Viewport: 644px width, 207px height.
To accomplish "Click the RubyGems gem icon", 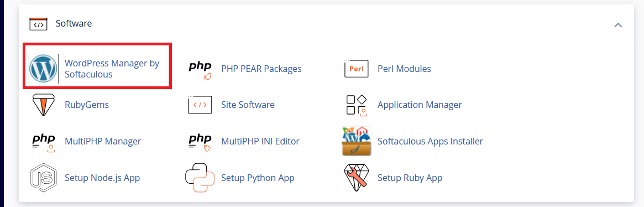I will (x=43, y=105).
